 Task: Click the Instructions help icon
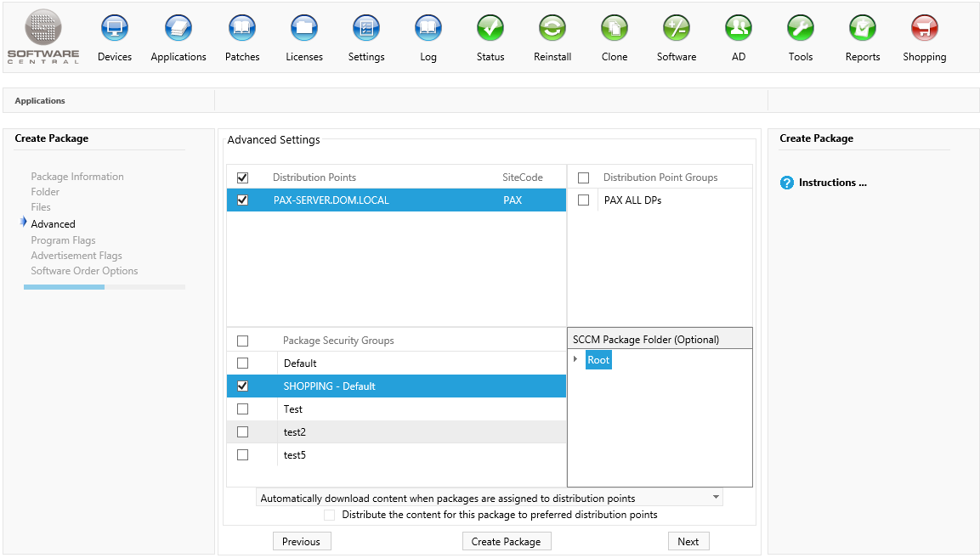[786, 183]
